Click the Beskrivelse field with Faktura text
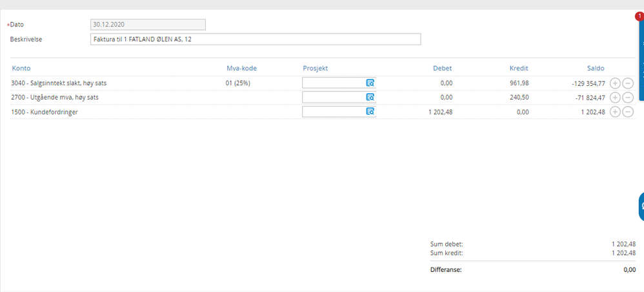The width and height of the screenshot is (644, 292). [x=256, y=39]
